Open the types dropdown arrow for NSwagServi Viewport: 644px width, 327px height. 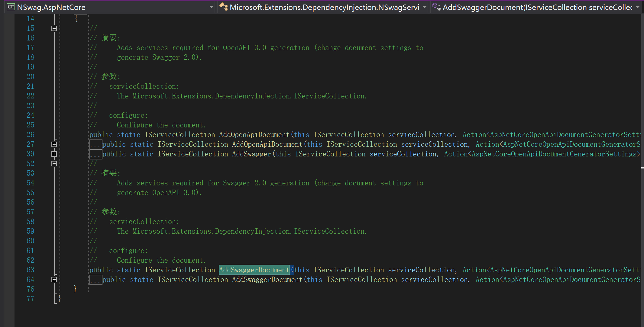[x=424, y=7]
